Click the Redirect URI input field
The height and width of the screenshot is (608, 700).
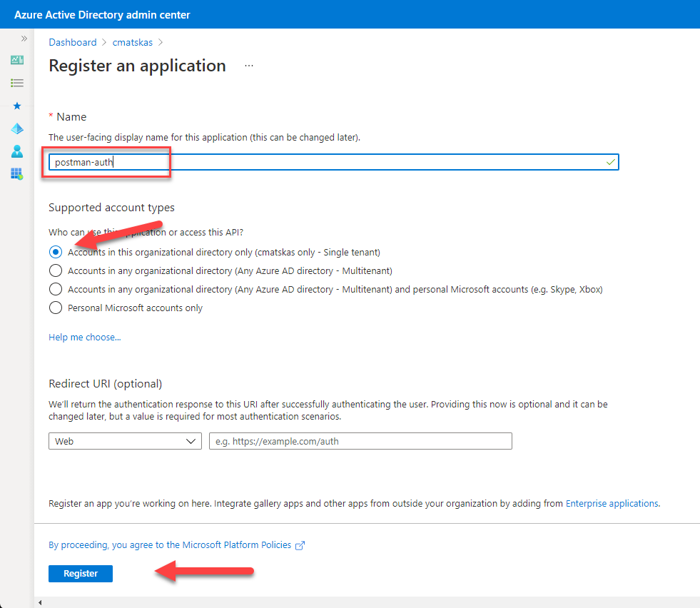360,441
